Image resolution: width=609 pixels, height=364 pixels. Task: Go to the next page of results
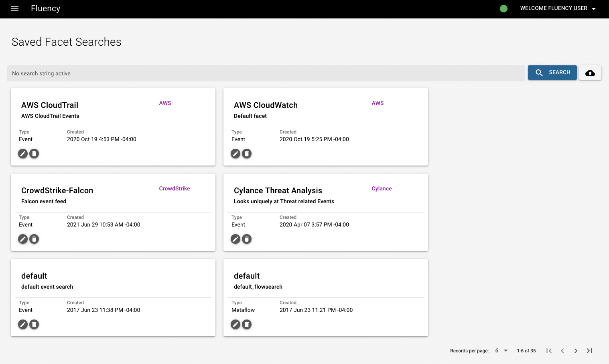(576, 351)
